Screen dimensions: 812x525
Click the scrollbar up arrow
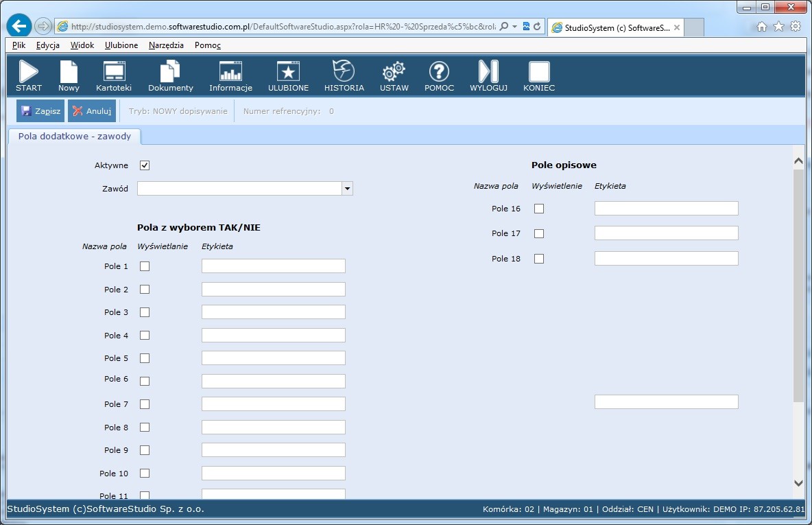click(798, 161)
